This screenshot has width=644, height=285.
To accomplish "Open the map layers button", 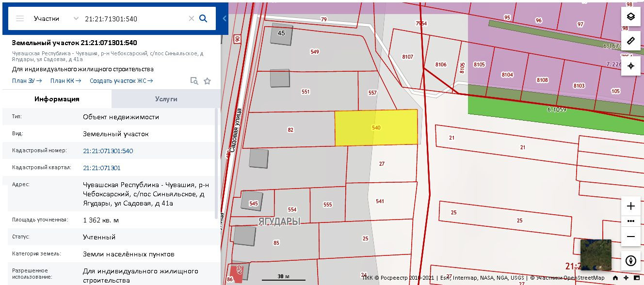I will click(631, 16).
